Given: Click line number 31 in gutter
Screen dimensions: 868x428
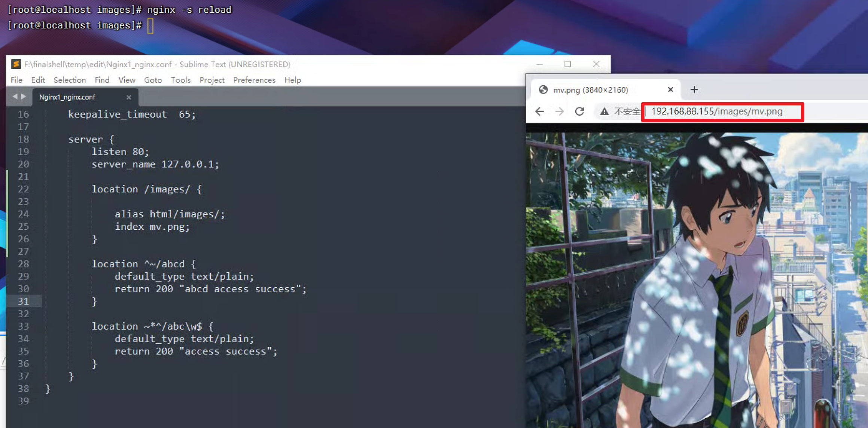Looking at the screenshot, I should tap(23, 301).
